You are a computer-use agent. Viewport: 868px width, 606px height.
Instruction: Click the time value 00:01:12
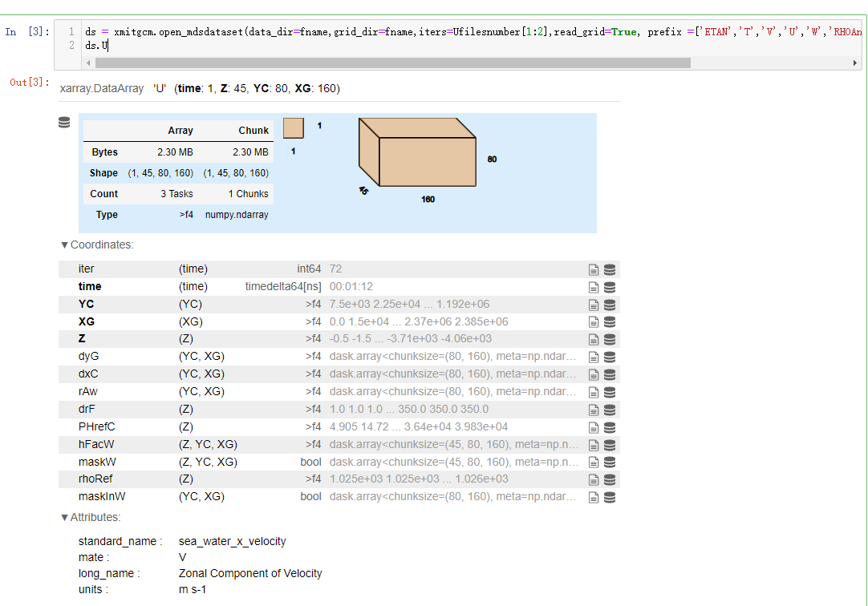(351, 286)
